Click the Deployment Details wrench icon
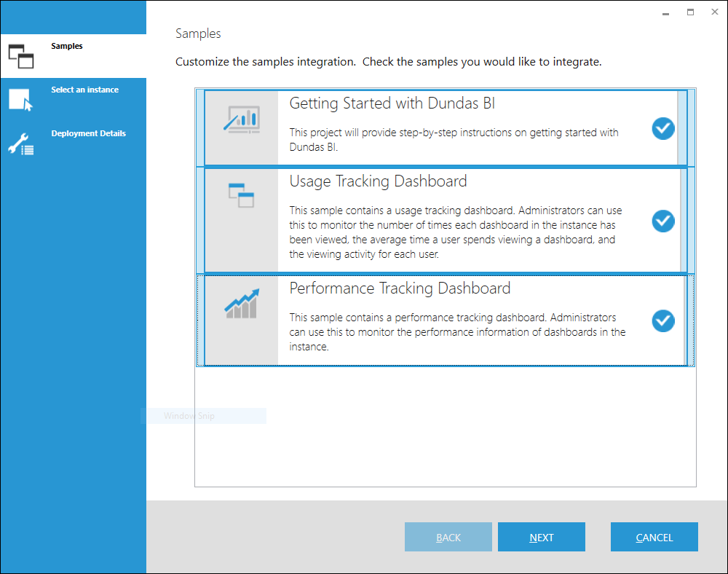The width and height of the screenshot is (728, 574). pyautogui.click(x=21, y=144)
